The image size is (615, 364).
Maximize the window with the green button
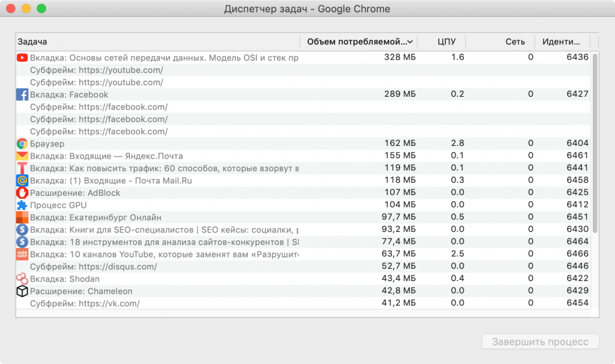41,8
